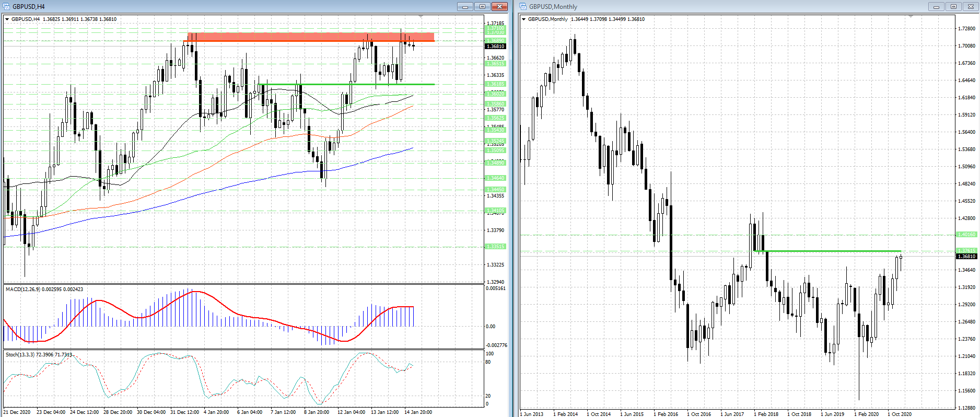Open the triangle menu beside GBPUSD,H4 chart label
The width and height of the screenshot is (980, 417).
7,19
